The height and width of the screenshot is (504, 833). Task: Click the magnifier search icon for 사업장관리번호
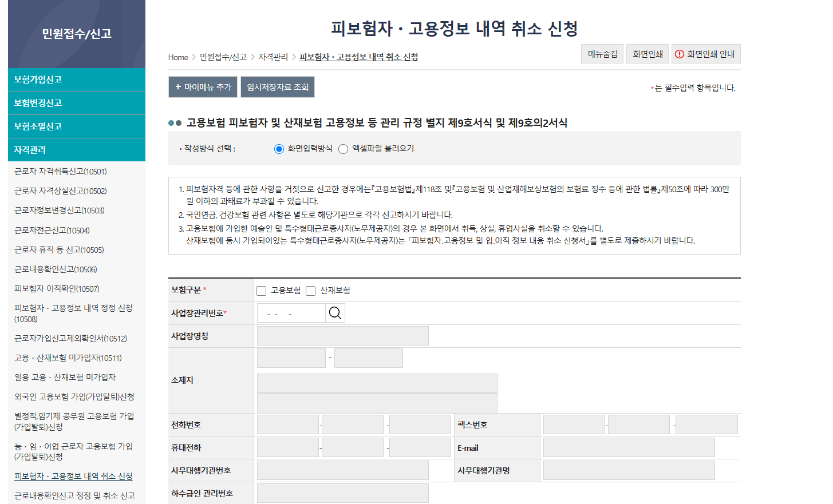click(335, 313)
